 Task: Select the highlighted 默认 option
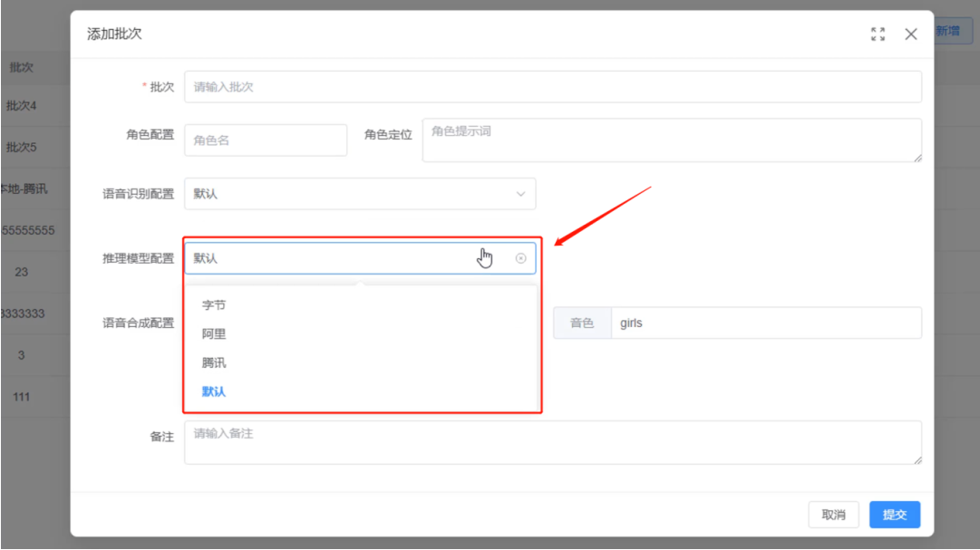point(361,391)
